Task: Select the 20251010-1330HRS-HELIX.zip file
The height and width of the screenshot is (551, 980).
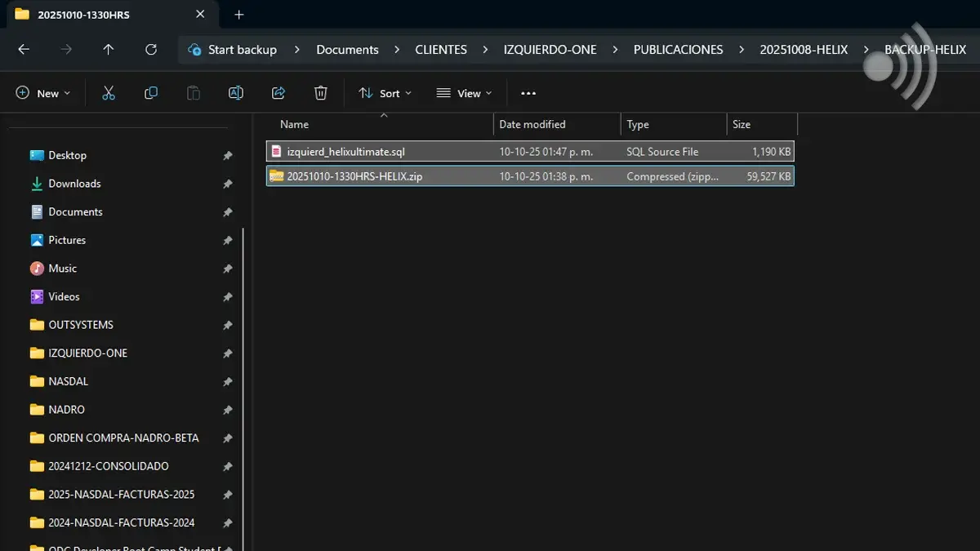Action: (354, 176)
